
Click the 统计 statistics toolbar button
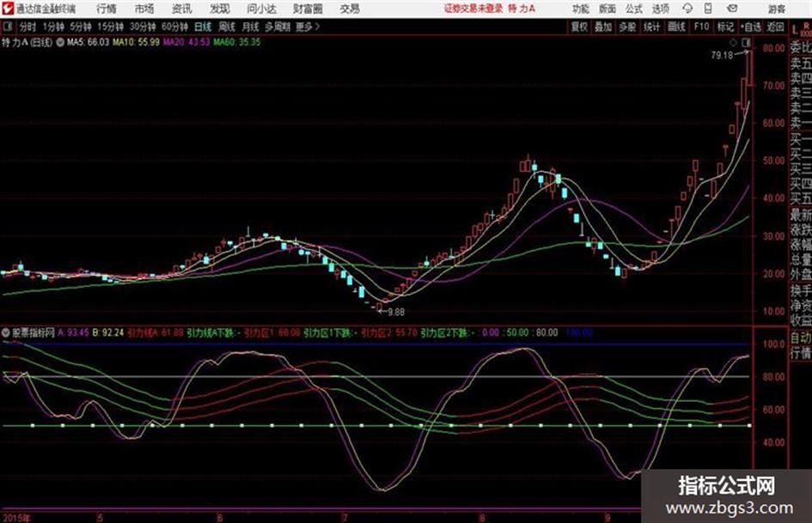click(652, 27)
